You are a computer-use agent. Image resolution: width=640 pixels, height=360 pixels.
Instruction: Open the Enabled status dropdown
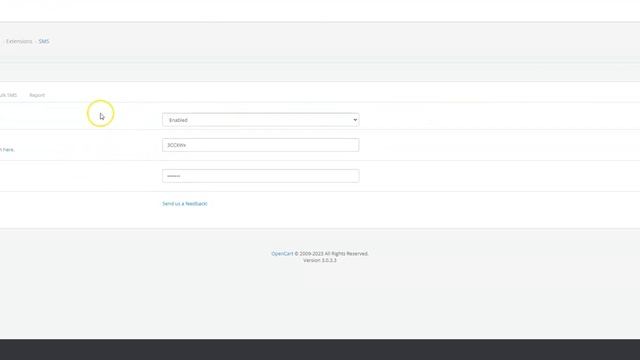[260, 120]
